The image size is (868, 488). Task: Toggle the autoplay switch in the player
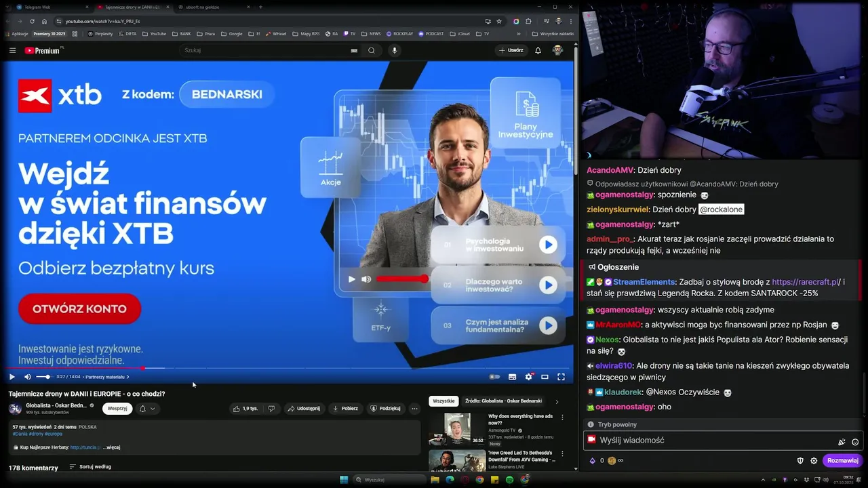(x=494, y=377)
